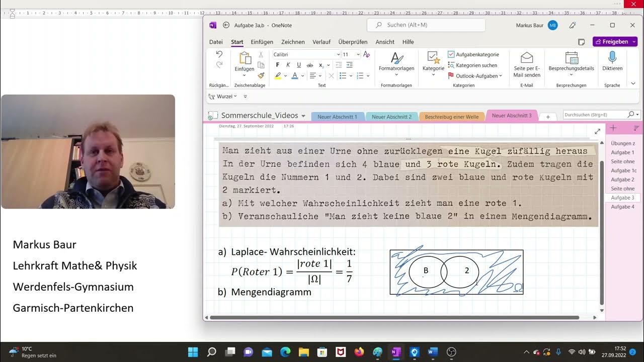This screenshot has width=644, height=362.
Task: Open the Datei menu
Action: (x=216, y=42)
